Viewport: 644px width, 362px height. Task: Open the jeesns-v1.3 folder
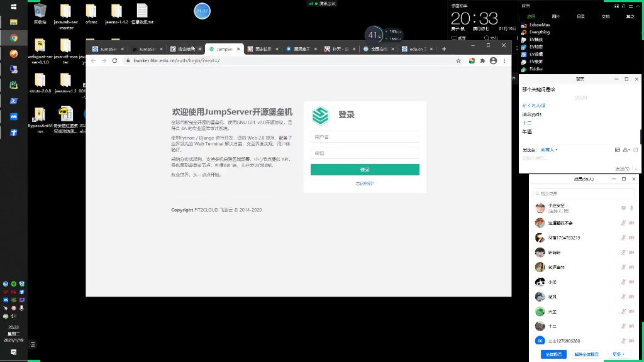pos(65,83)
